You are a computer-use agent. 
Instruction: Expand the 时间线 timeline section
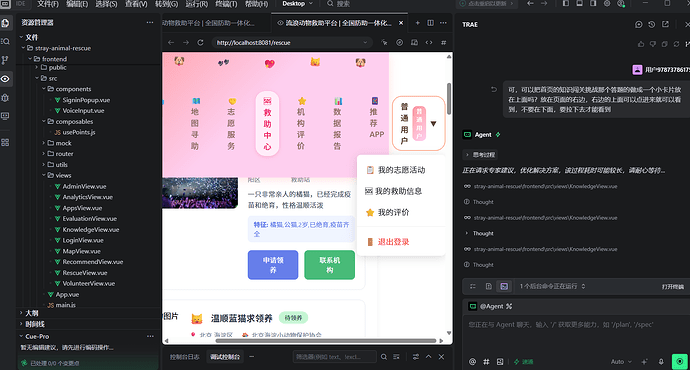pos(35,324)
